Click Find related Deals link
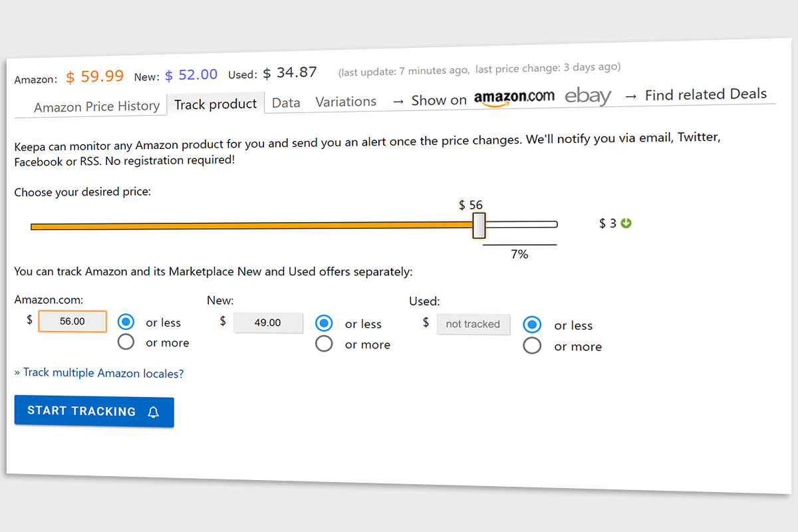This screenshot has width=798, height=532. 706,94
